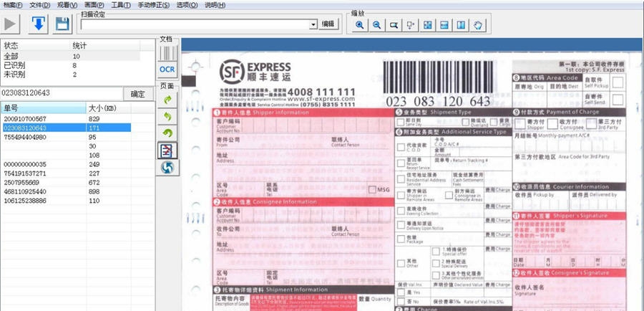
Task: Click the gray play/start scan button
Action: 10,24
